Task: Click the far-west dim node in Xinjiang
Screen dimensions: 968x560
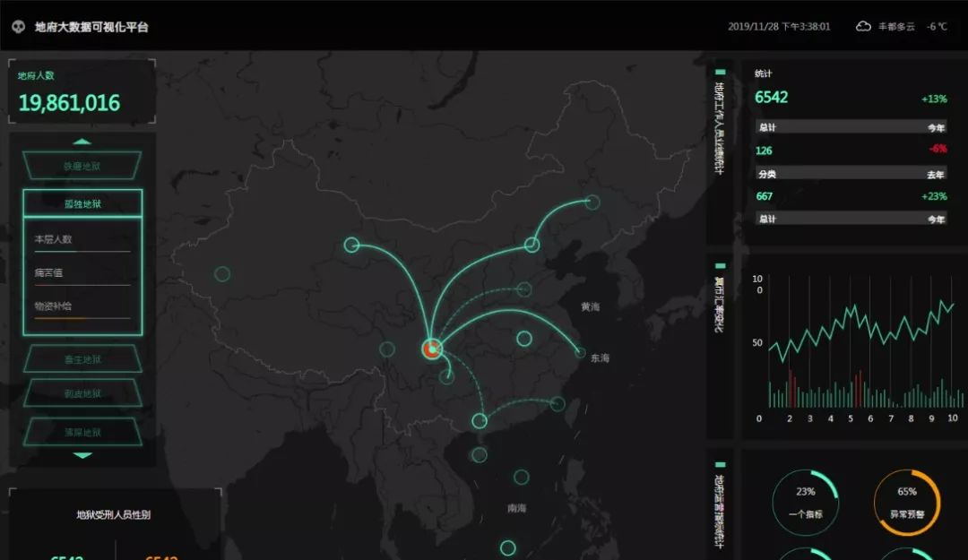Action: 222,273
